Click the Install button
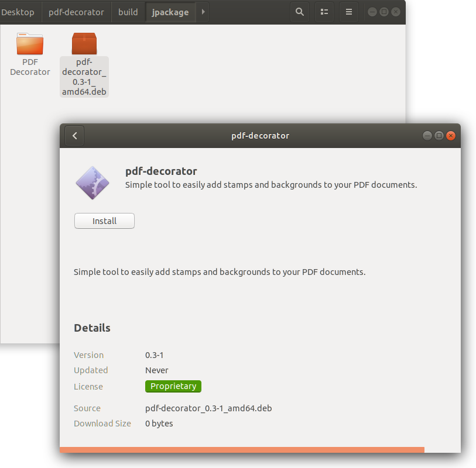The image size is (476, 468). 104,221
